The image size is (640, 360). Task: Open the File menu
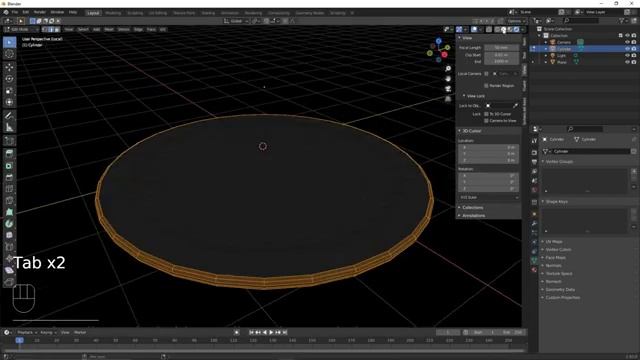click(x=15, y=13)
